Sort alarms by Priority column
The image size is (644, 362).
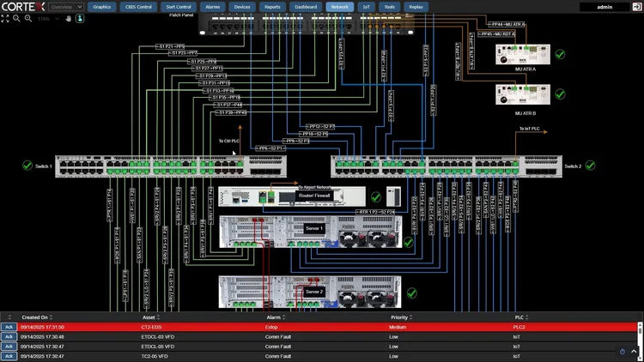pyautogui.click(x=401, y=317)
